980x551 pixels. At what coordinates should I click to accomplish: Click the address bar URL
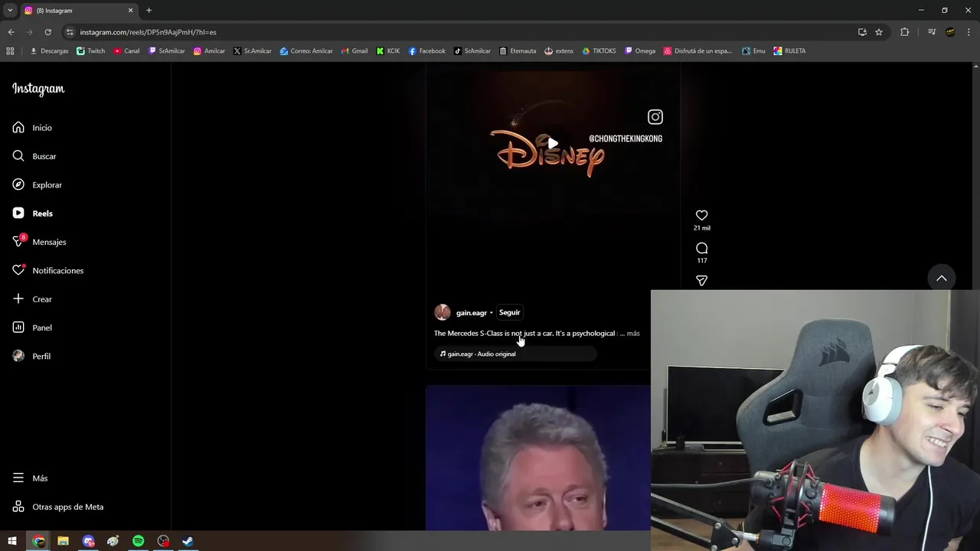click(148, 32)
